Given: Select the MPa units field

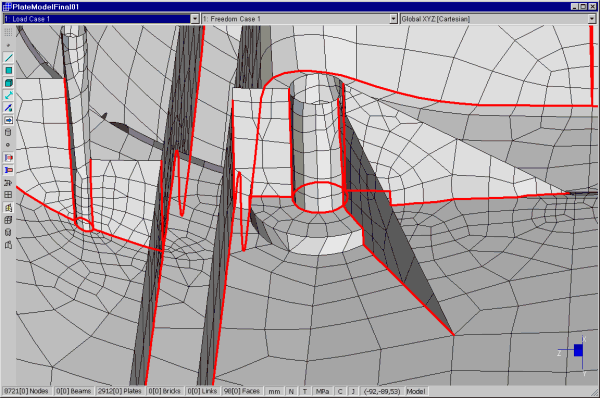Looking at the screenshot, I should click(x=323, y=391).
